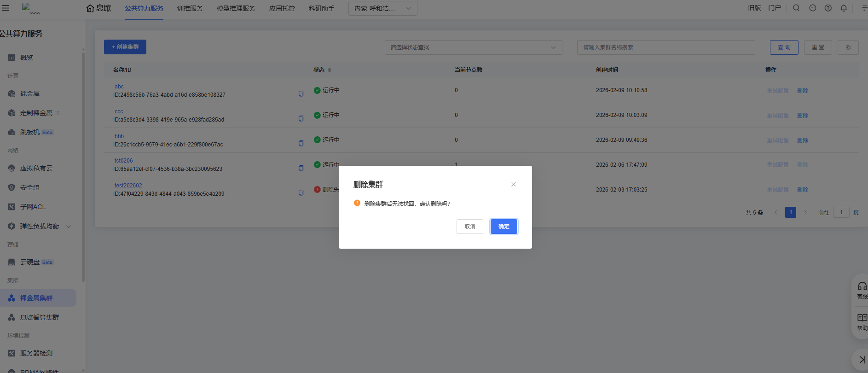Click the hamburger menu icon
This screenshot has width=868, height=373.
coord(6,8)
